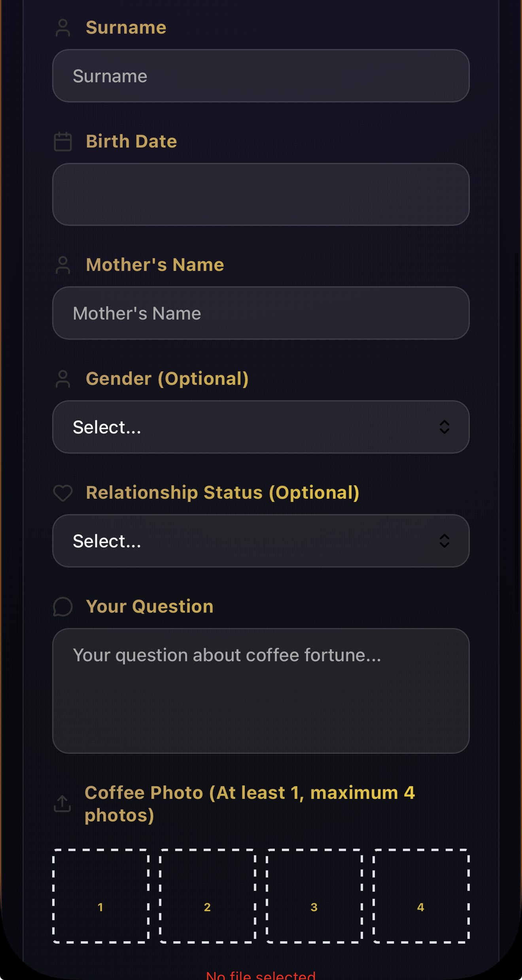Click the Surname input field
Image resolution: width=522 pixels, height=980 pixels.
pyautogui.click(x=261, y=76)
